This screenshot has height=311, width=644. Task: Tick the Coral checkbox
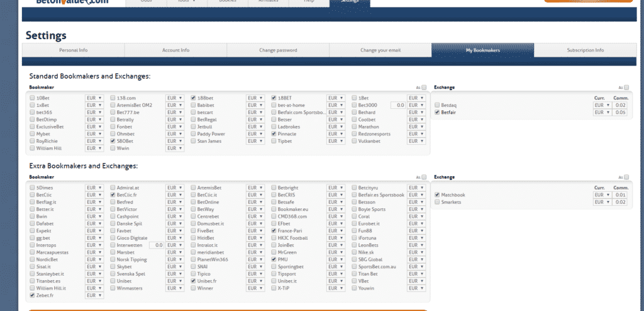click(354, 217)
